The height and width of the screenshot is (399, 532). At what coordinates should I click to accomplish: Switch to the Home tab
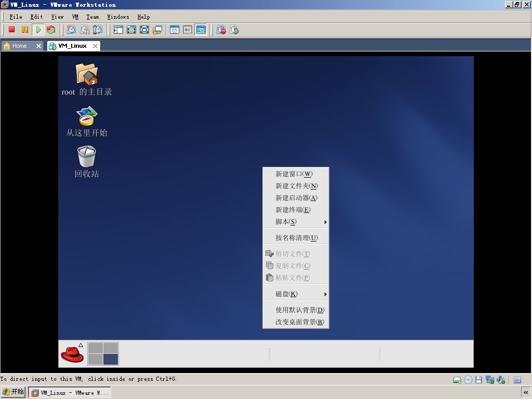click(x=19, y=46)
